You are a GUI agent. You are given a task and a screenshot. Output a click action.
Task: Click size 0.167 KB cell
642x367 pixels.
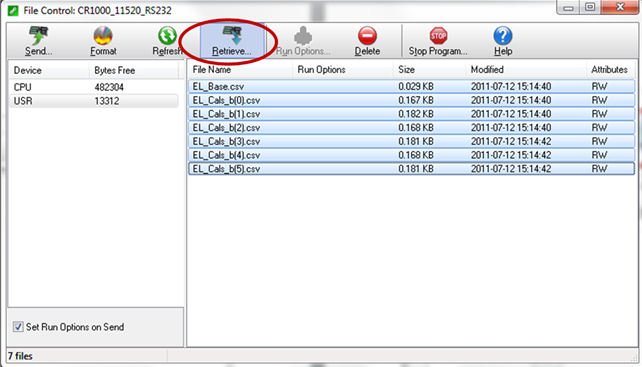416,100
